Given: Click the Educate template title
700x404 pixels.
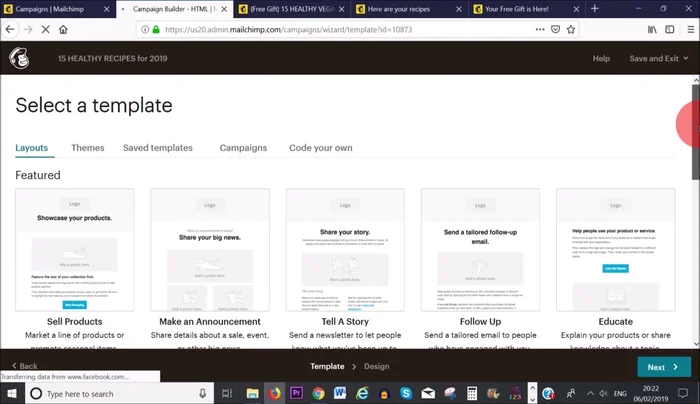Looking at the screenshot, I should click(x=616, y=321).
